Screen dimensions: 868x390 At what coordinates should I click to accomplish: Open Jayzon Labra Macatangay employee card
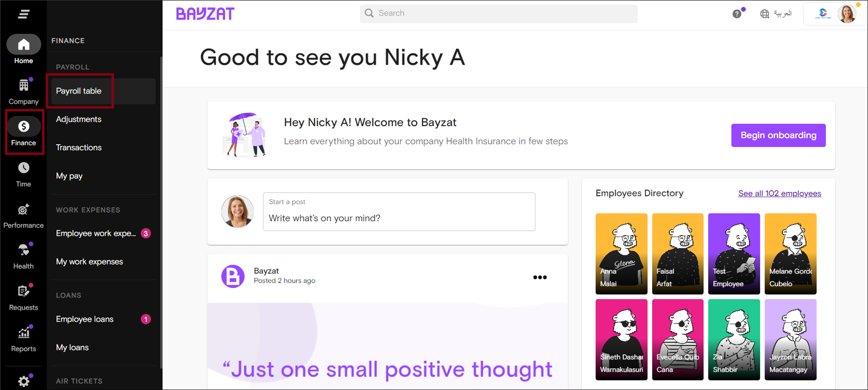790,340
